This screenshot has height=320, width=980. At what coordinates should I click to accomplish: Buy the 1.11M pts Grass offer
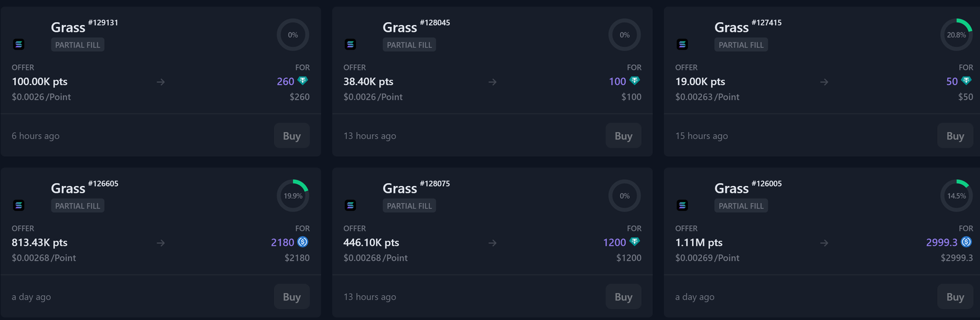pyautogui.click(x=955, y=297)
